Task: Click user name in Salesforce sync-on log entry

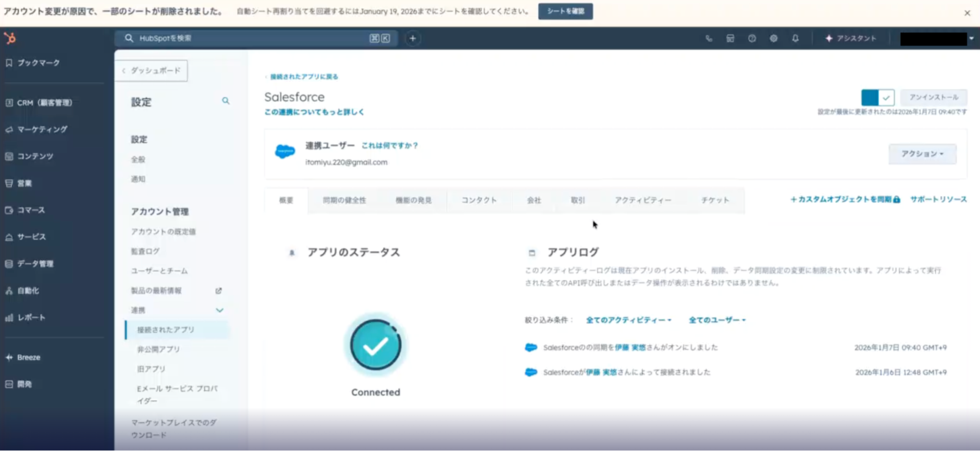Action: (630, 348)
